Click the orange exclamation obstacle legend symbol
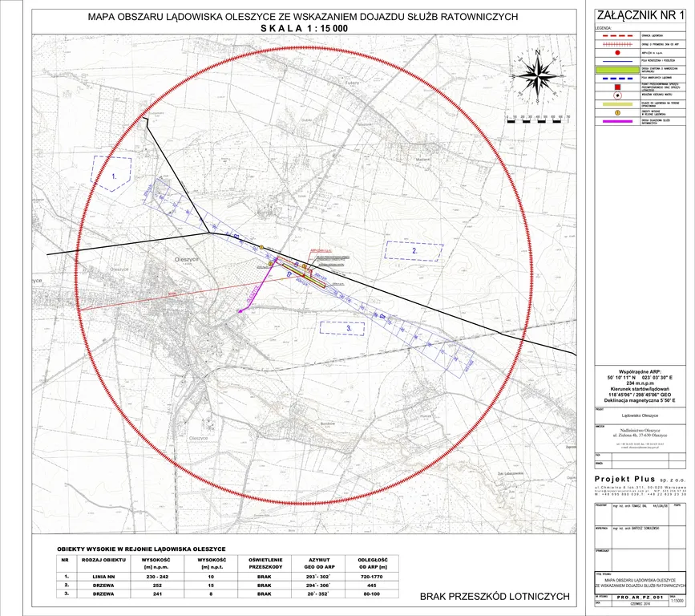Screen dimensions: 695x616 coord(617,112)
